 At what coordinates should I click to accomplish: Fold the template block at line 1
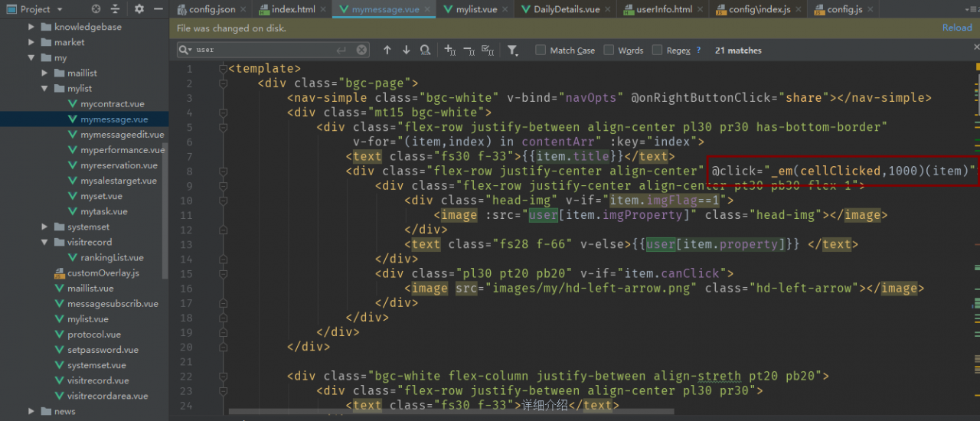[224, 68]
